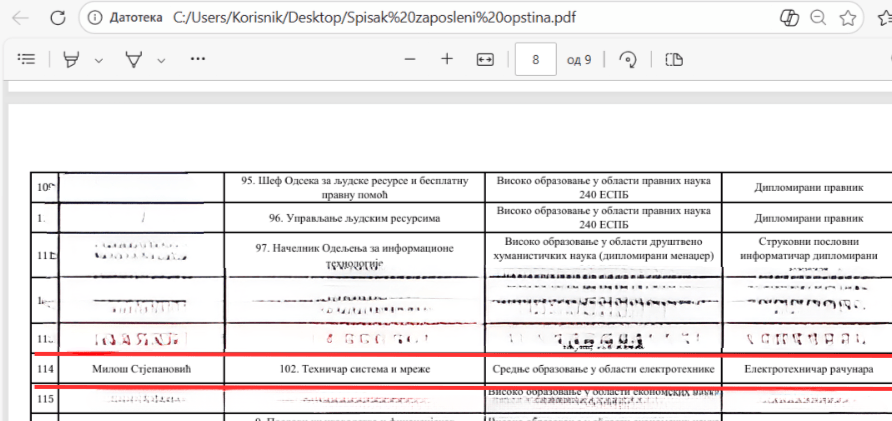Open the PDF table of contents
Screen dimensions: 892x421
point(26,60)
